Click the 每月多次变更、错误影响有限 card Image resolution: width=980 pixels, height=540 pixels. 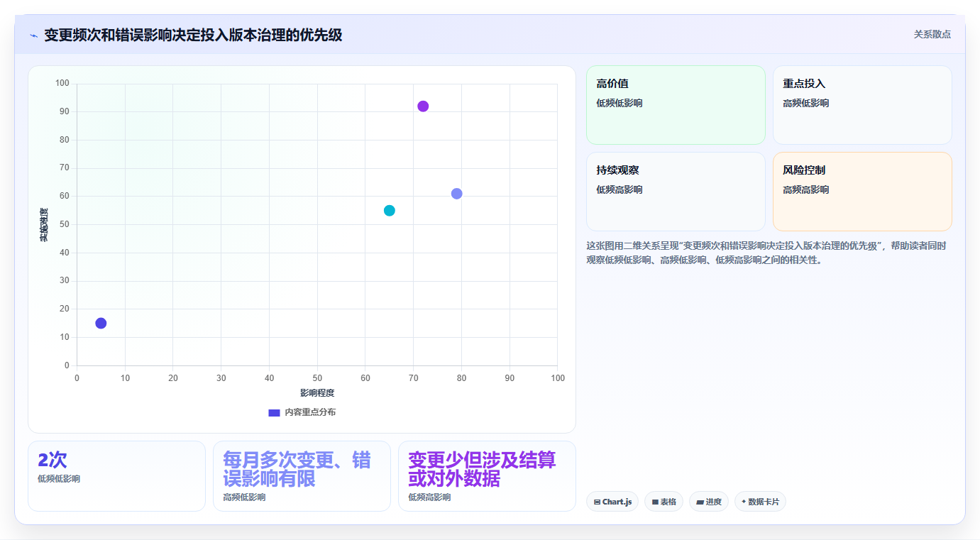click(x=302, y=476)
